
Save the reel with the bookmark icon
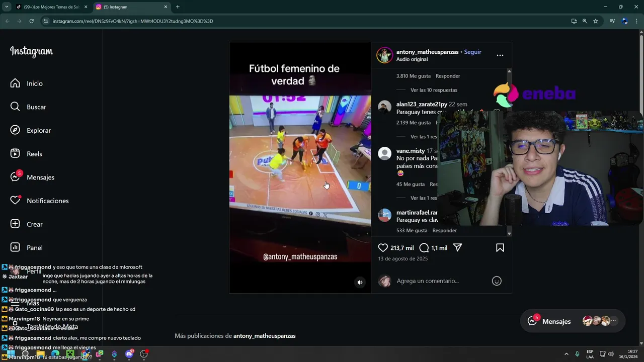tap(500, 247)
